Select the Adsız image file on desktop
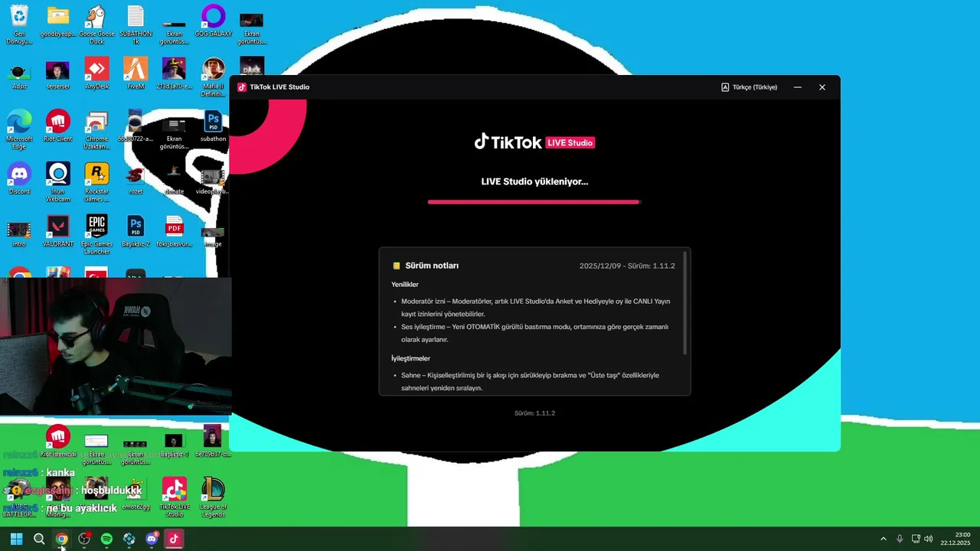This screenshot has height=551, width=980. pyautogui.click(x=19, y=75)
